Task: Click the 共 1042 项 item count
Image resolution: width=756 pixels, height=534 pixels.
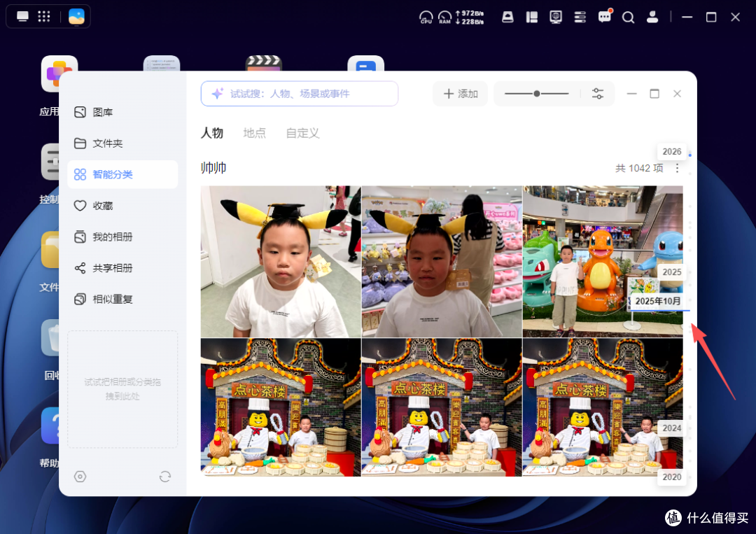Action: pos(639,168)
